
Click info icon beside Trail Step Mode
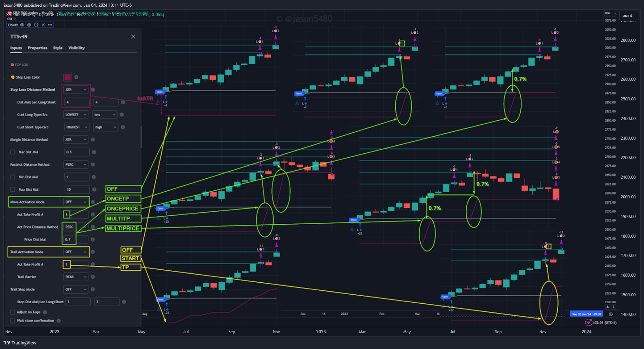[x=93, y=289]
